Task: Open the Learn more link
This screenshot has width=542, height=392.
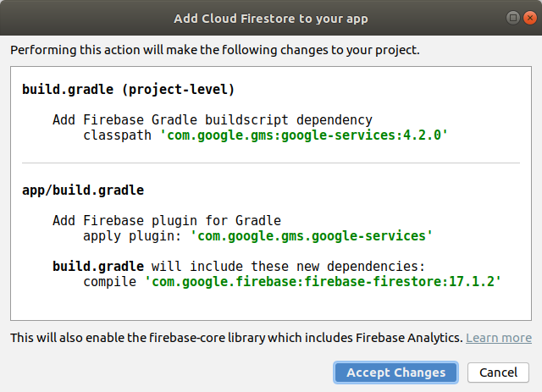Action: (499, 338)
